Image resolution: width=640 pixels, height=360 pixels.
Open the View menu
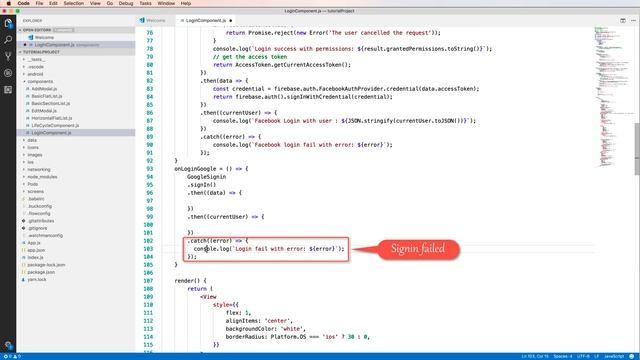pos(95,3)
